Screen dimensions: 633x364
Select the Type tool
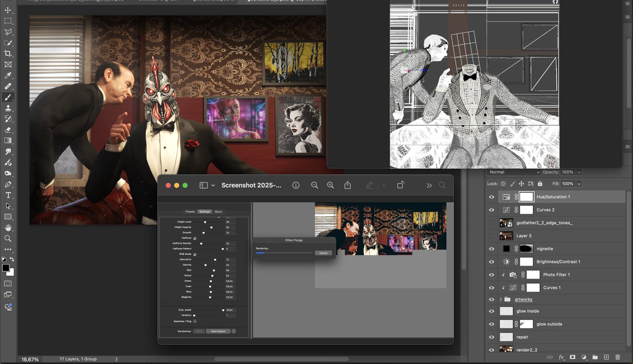[x=8, y=195]
